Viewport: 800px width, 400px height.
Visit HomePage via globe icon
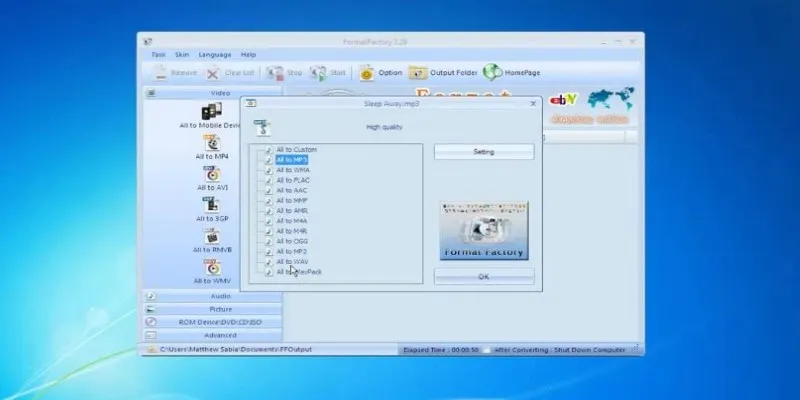pos(492,72)
